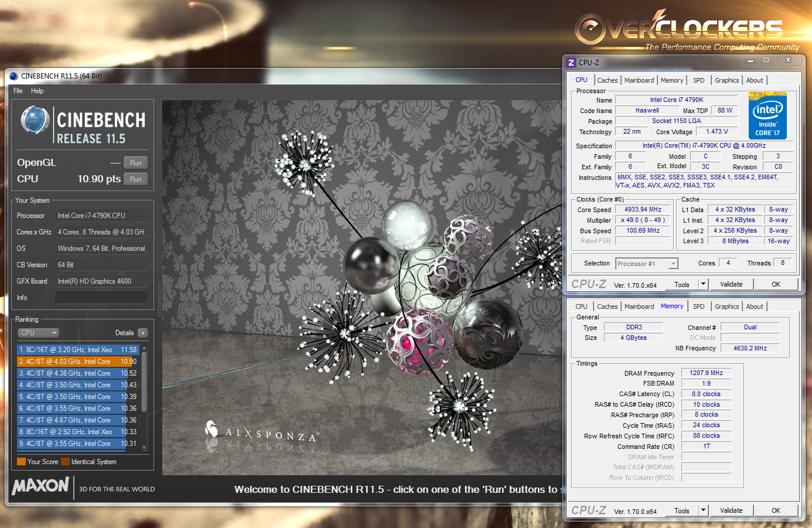Switch to About tab in lower CPU-Z

coord(755,306)
